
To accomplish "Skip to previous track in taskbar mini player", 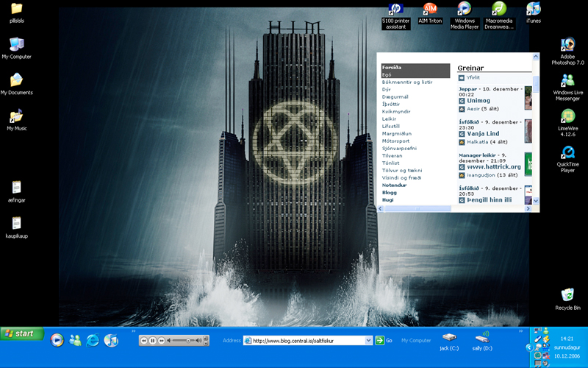I will pos(144,341).
